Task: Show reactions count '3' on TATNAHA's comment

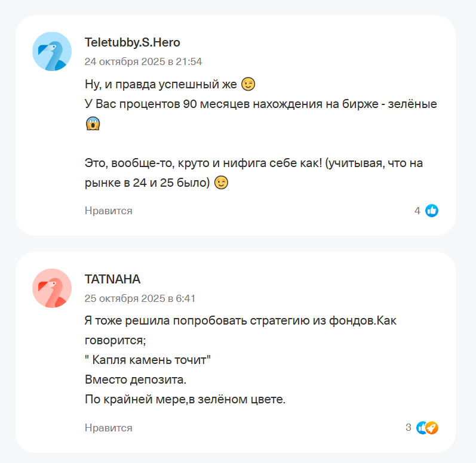Action: [x=409, y=428]
